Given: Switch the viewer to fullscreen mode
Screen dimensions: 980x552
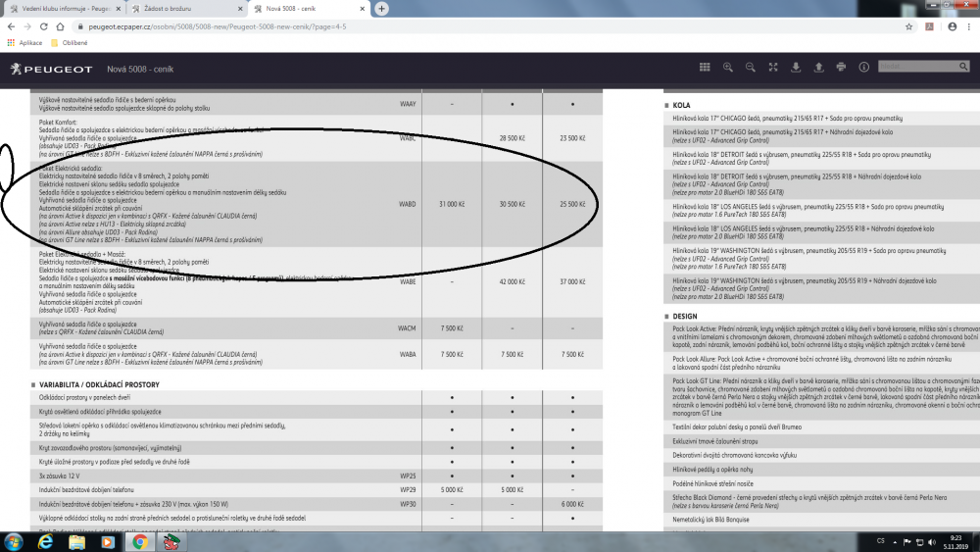Looking at the screenshot, I should pos(773,67).
